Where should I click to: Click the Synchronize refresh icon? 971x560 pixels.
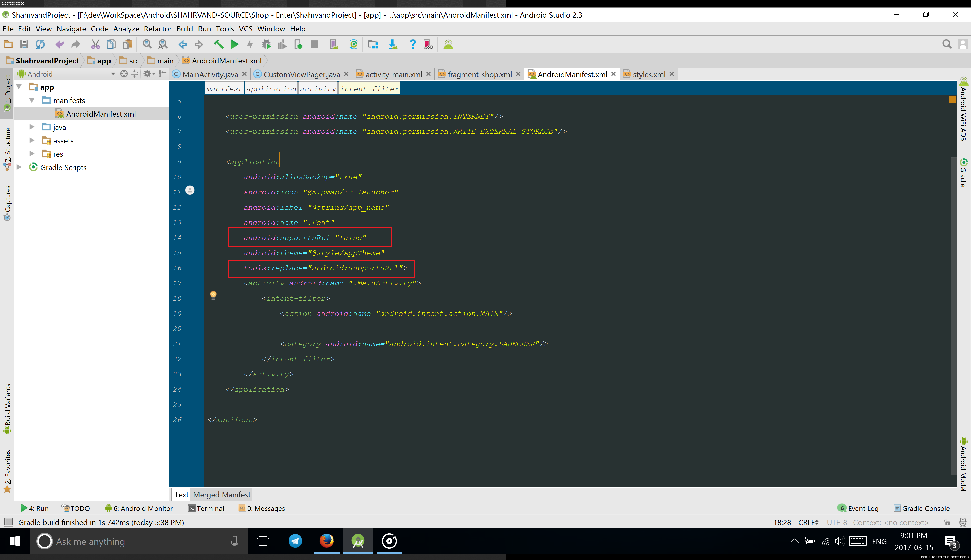(x=40, y=44)
